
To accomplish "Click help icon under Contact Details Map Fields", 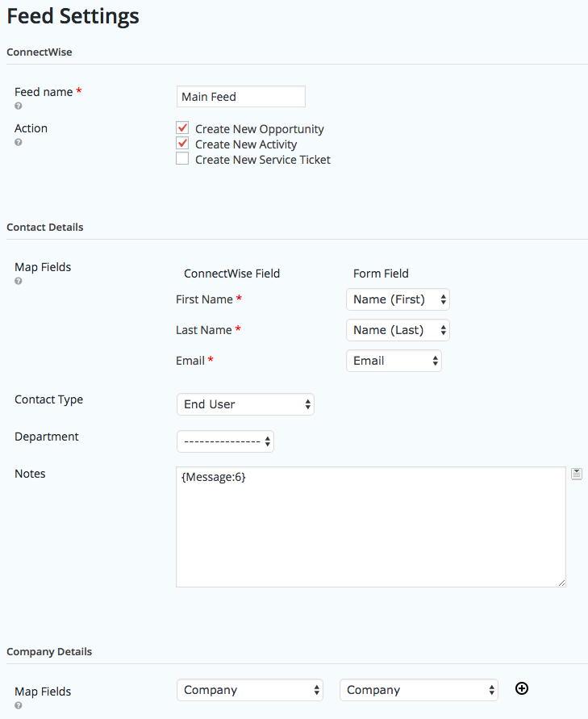I will point(19,281).
